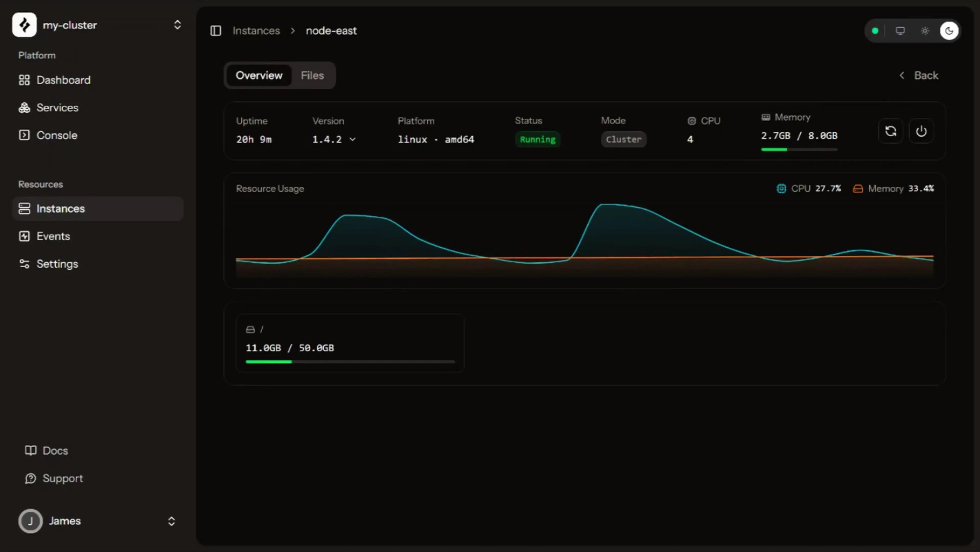Click the James user avatar
The width and height of the screenshot is (980, 552).
[x=30, y=521]
